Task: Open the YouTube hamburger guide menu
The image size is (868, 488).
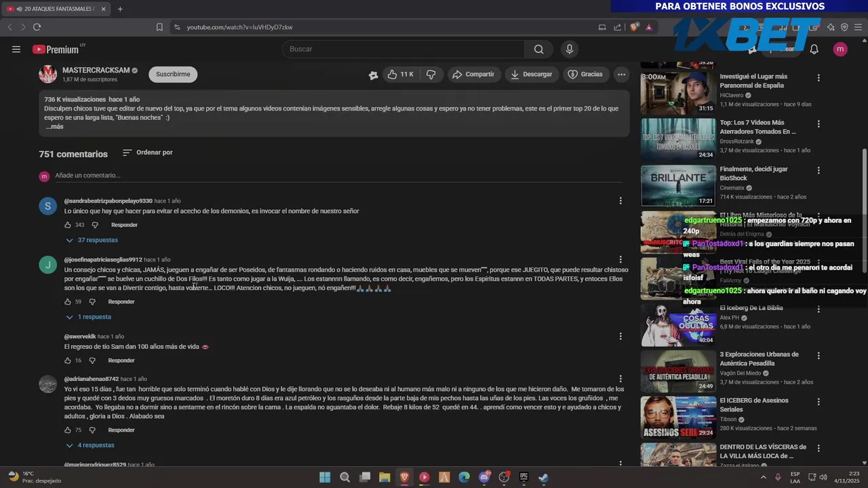Action: (x=16, y=49)
